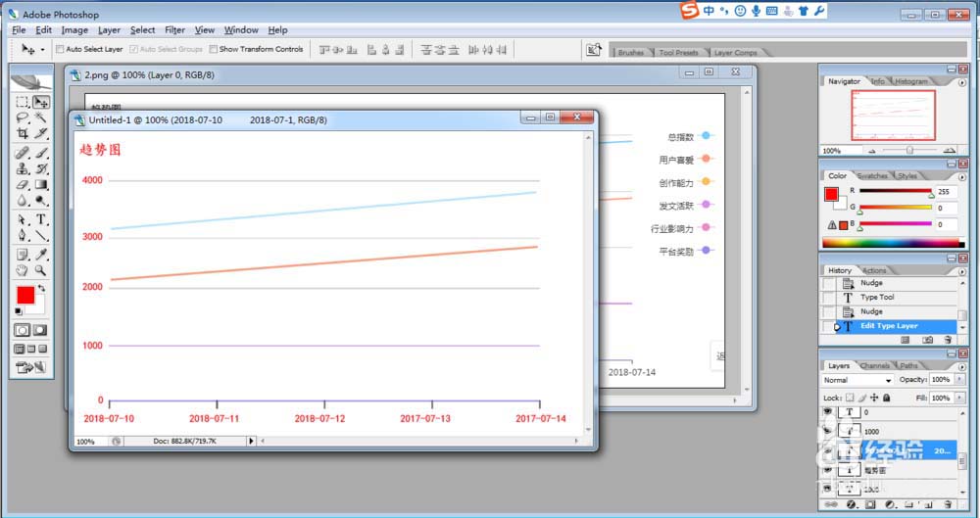The width and height of the screenshot is (980, 518).
Task: Select the Hand tool
Action: [x=22, y=269]
